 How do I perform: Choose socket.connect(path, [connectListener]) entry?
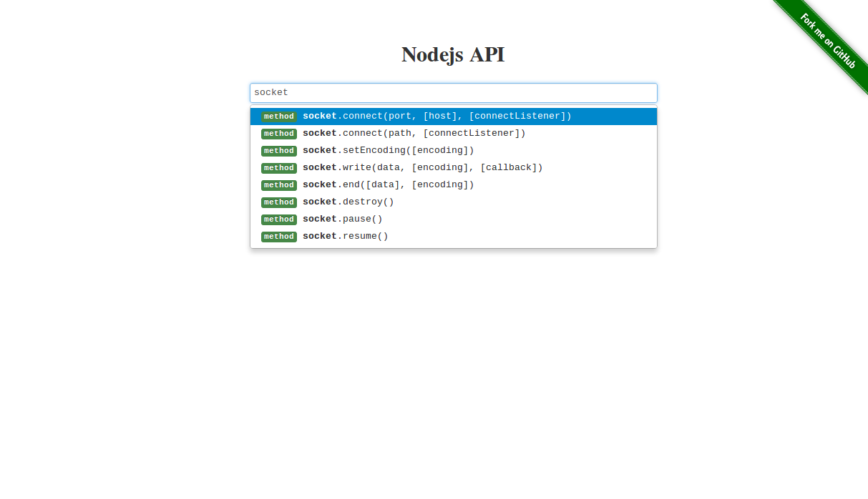[453, 134]
